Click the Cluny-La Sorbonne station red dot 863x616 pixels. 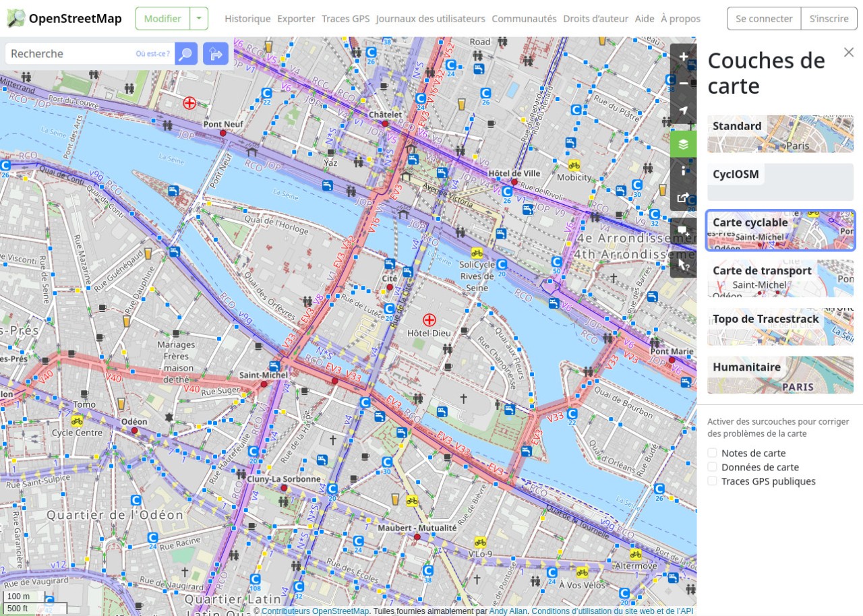284,488
